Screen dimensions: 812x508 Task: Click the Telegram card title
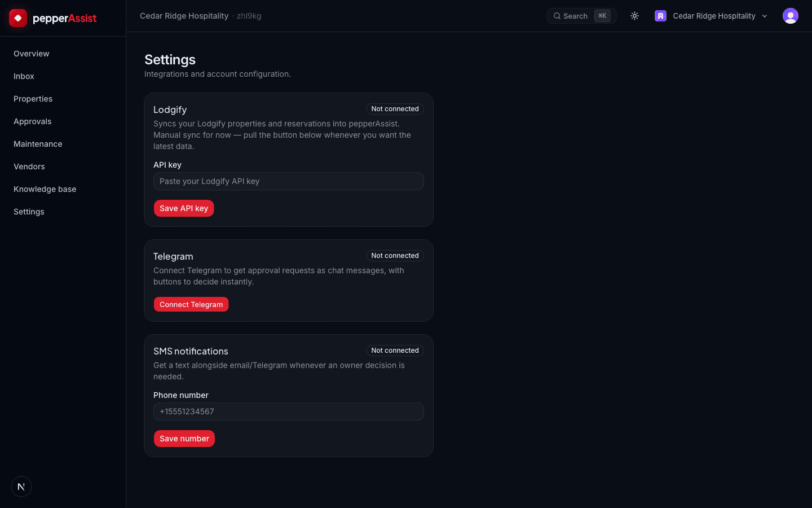click(x=173, y=256)
